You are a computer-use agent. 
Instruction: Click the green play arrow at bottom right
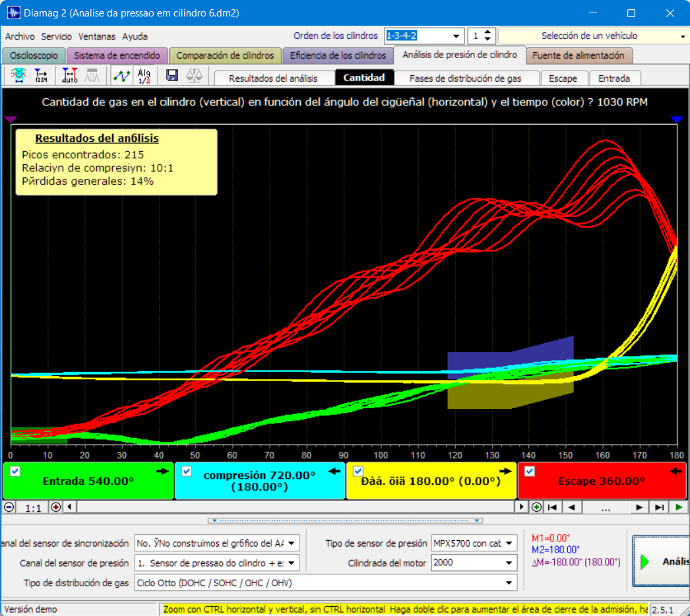click(x=679, y=507)
